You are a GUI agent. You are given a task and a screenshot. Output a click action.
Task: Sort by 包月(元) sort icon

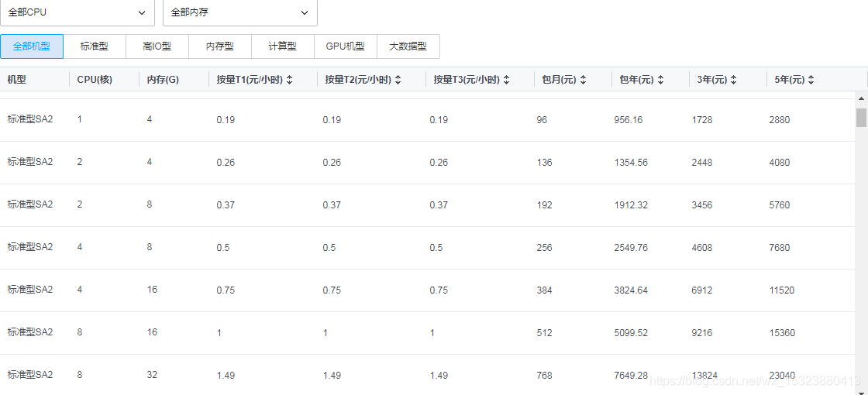click(x=583, y=80)
